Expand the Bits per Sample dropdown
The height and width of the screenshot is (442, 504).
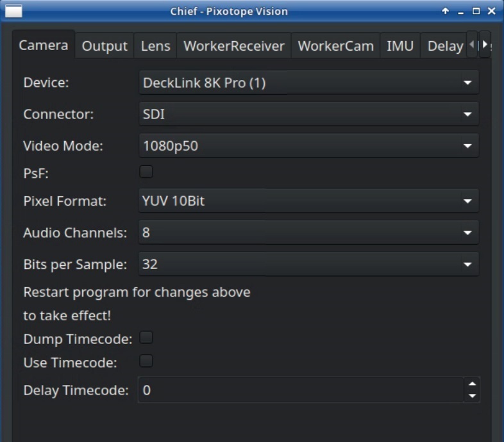pos(308,264)
